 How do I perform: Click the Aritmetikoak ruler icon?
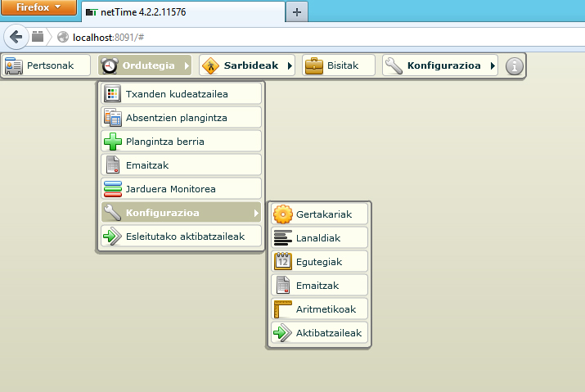coord(283,309)
